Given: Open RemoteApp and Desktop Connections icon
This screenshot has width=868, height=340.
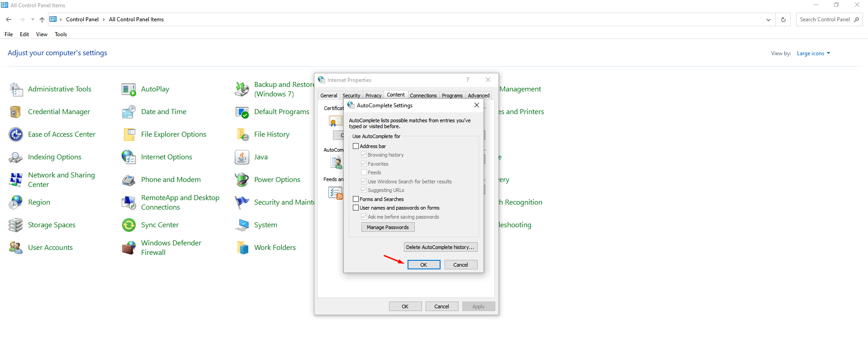Looking at the screenshot, I should (129, 202).
